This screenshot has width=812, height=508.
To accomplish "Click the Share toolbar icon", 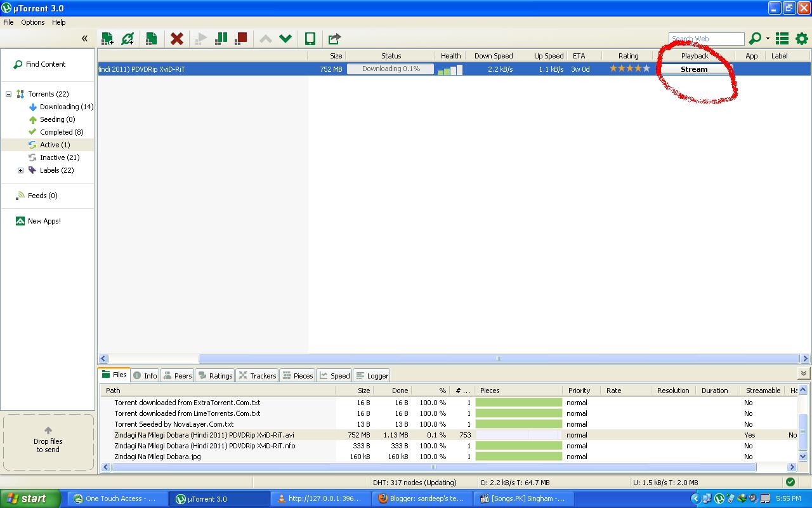I will coord(334,39).
